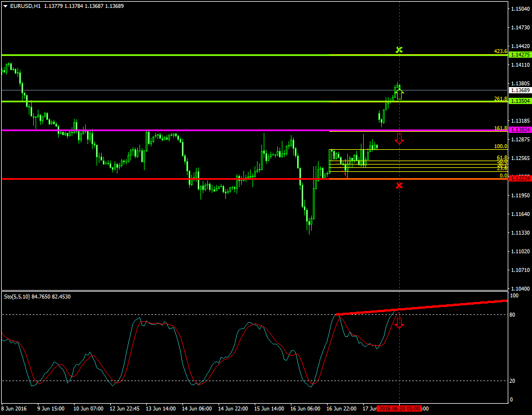Select the green up arrow near current price
This screenshot has width=532, height=415.
point(399,94)
